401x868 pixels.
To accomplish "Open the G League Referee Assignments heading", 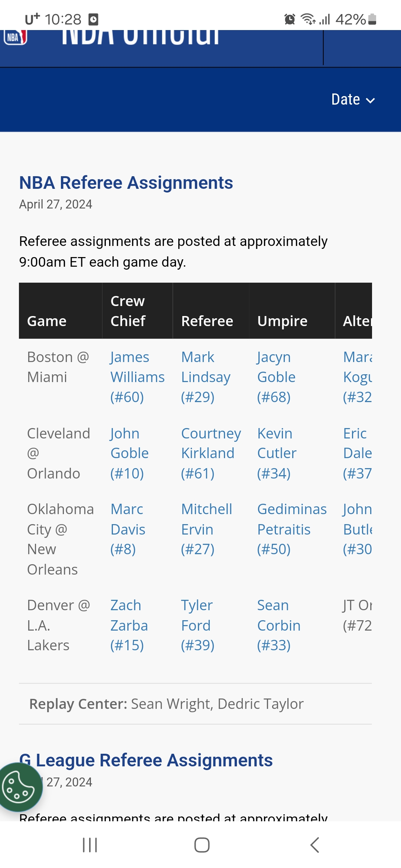I will 146,760.
